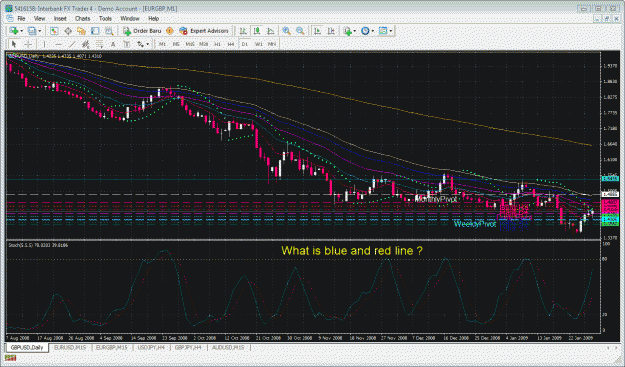Open the Periods clock icon
The image size is (625, 367).
click(x=365, y=31)
